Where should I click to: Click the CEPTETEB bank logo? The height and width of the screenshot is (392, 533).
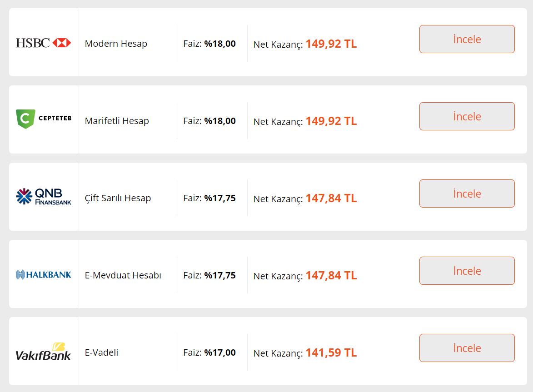tap(44, 119)
